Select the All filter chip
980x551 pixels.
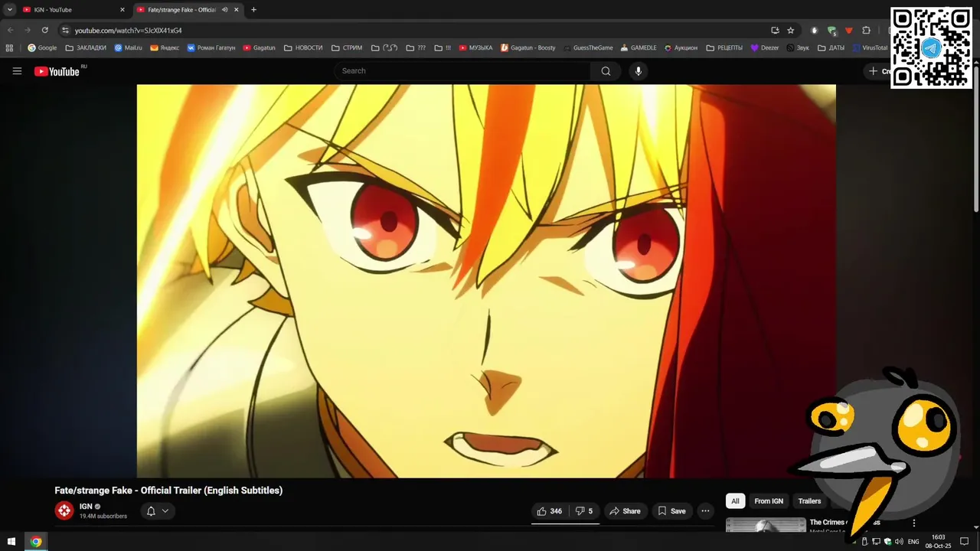tap(735, 501)
